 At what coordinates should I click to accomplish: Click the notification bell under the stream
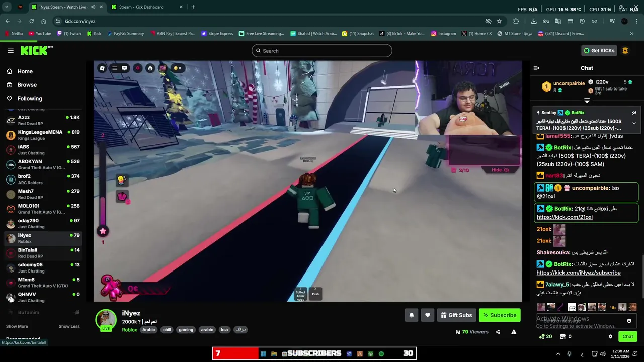411,315
